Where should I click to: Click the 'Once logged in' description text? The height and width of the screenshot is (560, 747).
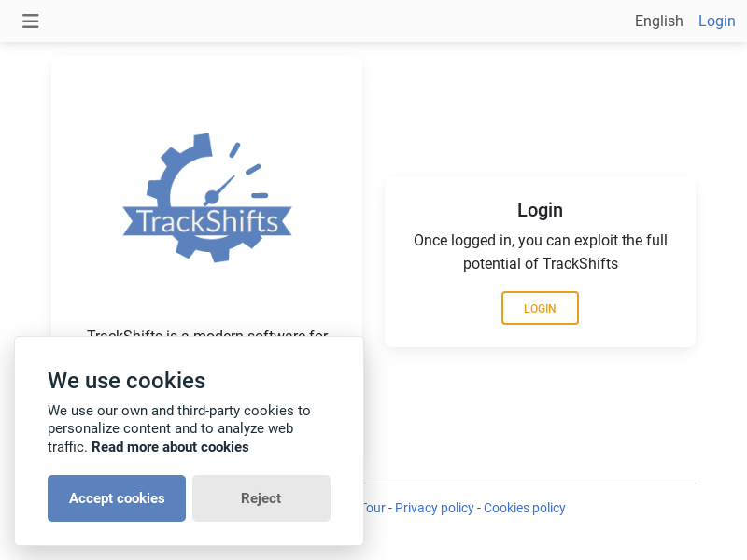[540, 252]
